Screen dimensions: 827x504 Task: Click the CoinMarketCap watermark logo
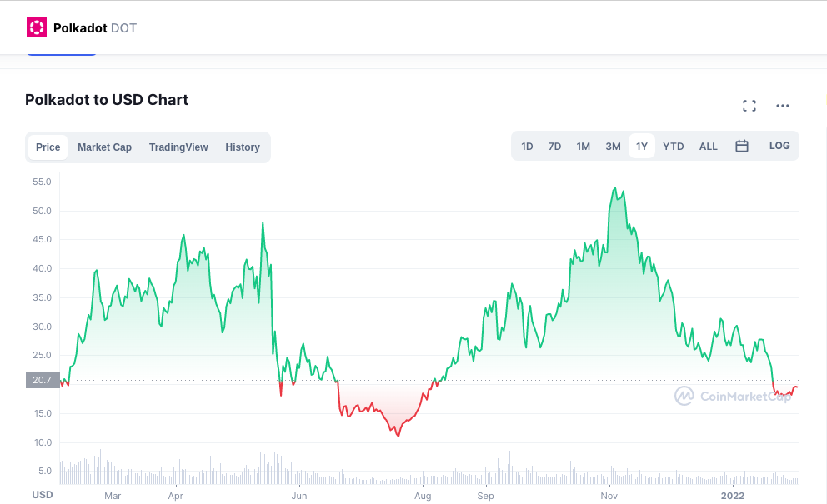[732, 397]
